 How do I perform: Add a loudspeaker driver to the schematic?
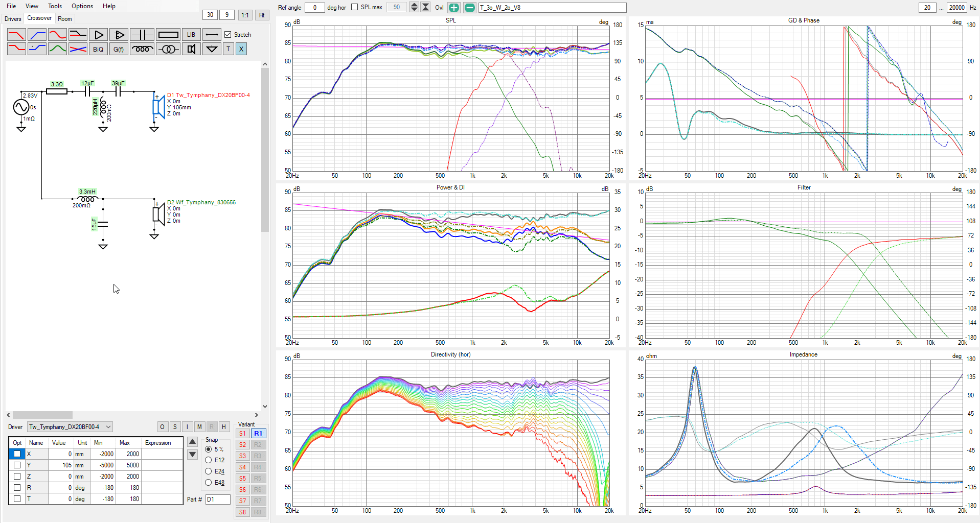point(191,49)
